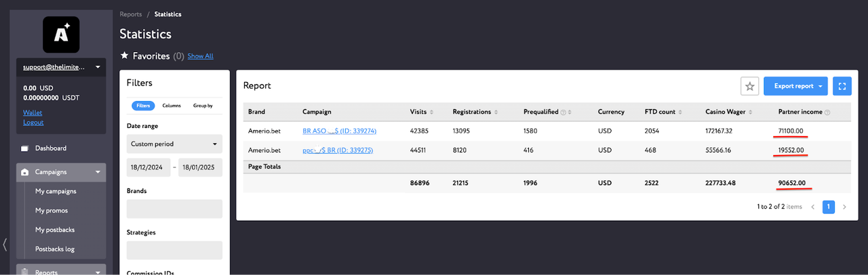
Task: Switch to the Group by tab
Action: (x=203, y=106)
